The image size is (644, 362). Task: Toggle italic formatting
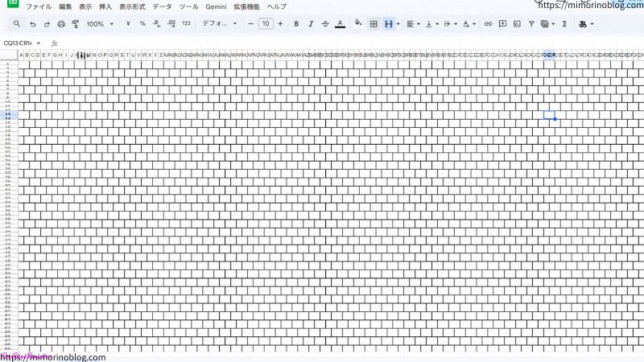click(311, 24)
